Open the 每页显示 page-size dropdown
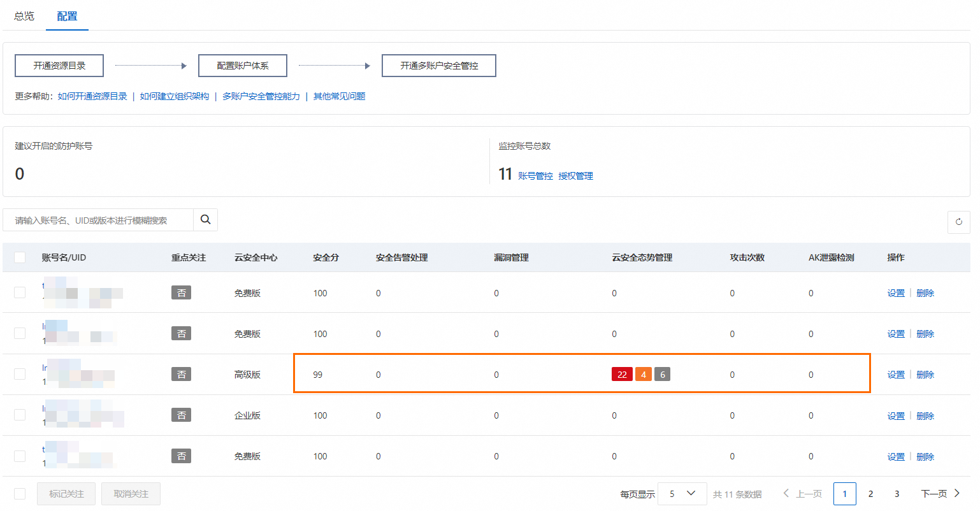980x511 pixels. pos(682,494)
